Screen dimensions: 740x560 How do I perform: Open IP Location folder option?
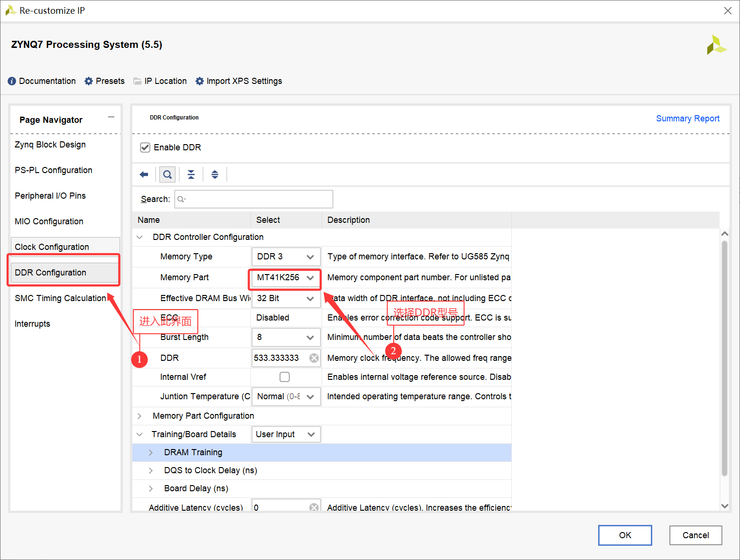pyautogui.click(x=160, y=81)
